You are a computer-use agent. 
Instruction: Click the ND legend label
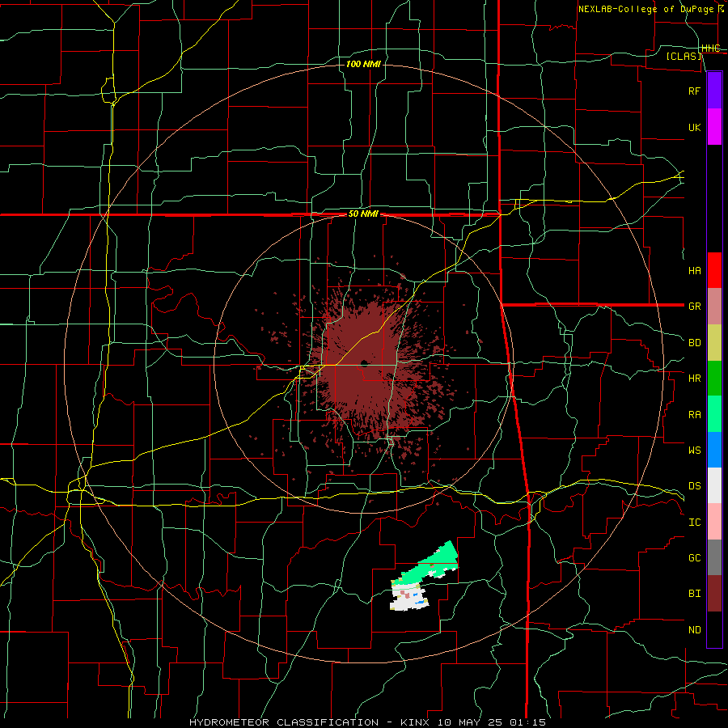pyautogui.click(x=694, y=630)
